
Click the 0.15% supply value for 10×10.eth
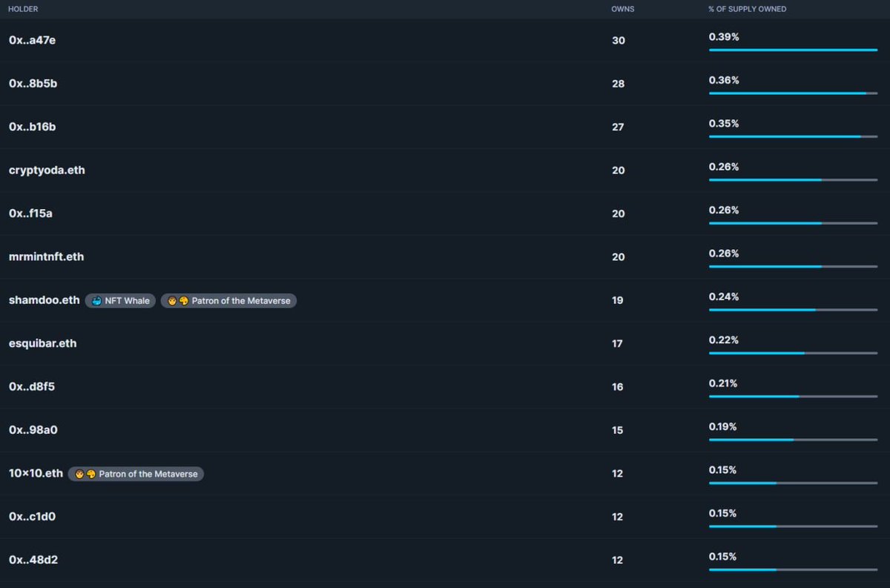click(x=723, y=469)
